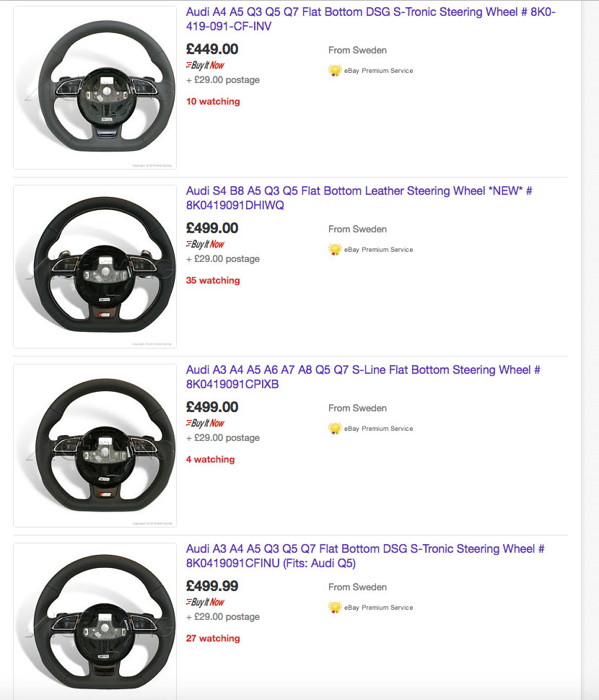Click the first steering wheel thumbnail image
Viewport: 599px width, 700px height.
point(95,88)
